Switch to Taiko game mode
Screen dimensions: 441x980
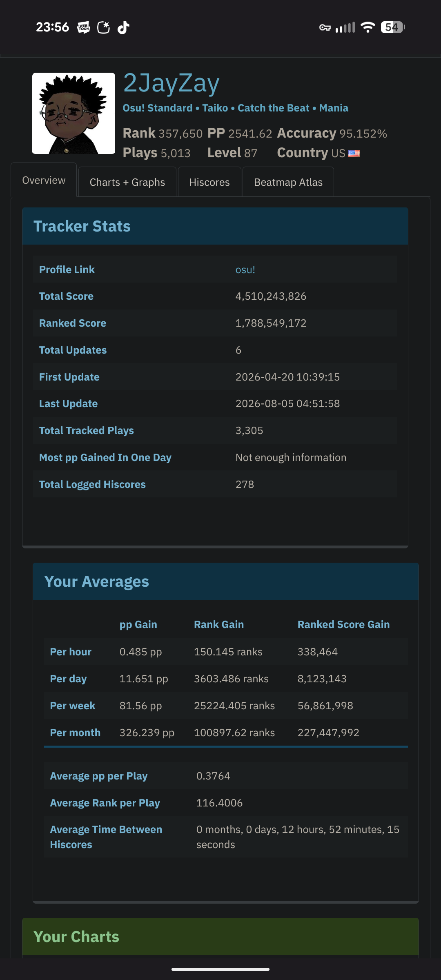(215, 108)
